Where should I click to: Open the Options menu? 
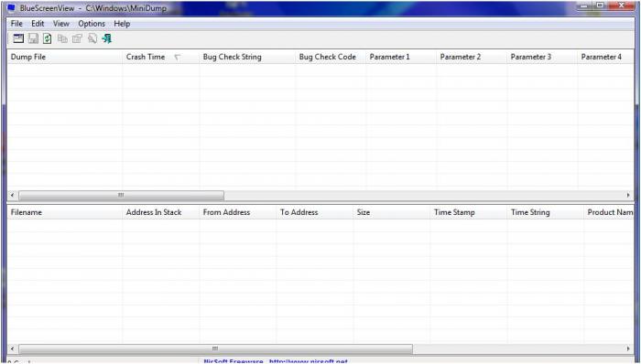point(92,24)
